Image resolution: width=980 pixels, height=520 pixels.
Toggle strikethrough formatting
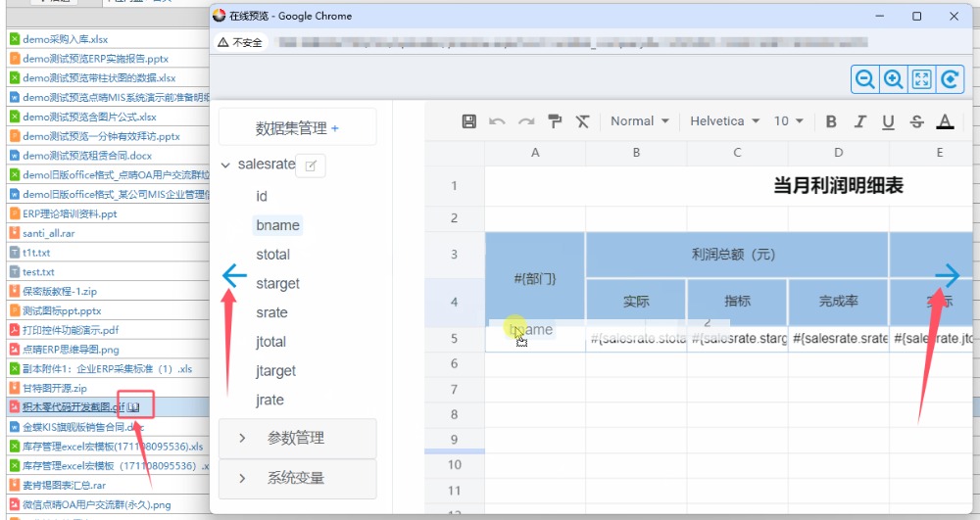click(916, 121)
